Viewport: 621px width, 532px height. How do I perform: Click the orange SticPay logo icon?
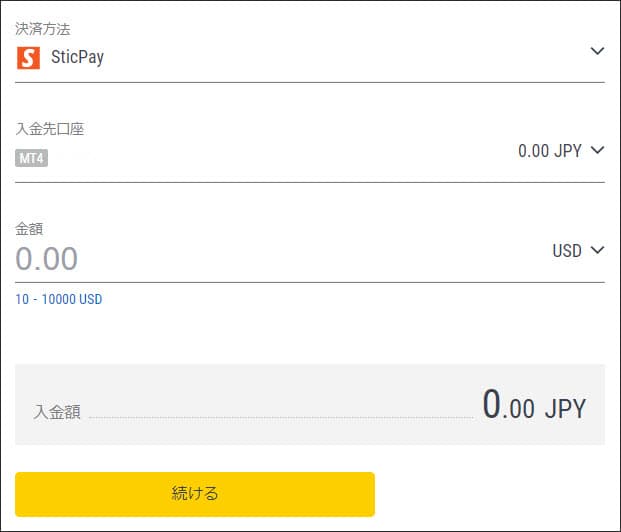click(x=29, y=57)
